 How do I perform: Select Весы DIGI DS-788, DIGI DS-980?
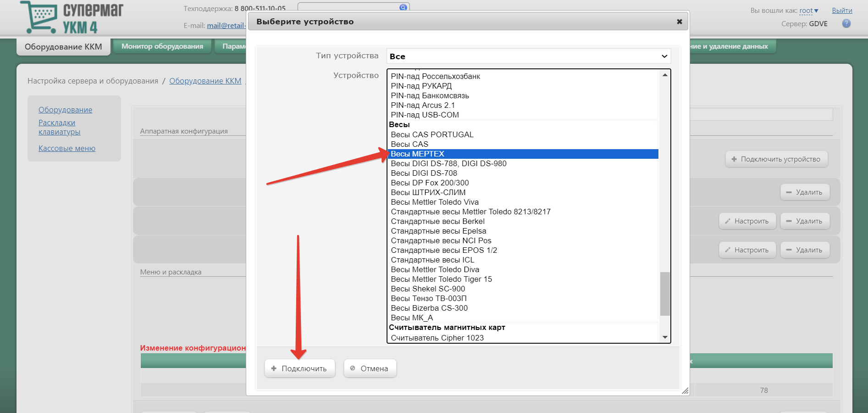(523, 163)
